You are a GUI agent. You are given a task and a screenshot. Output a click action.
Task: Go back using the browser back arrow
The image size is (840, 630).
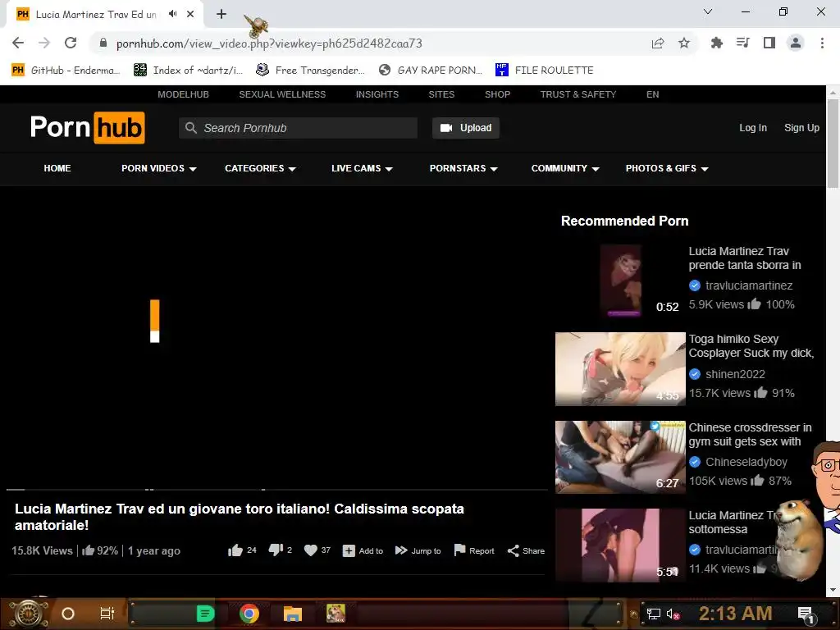pos(18,43)
